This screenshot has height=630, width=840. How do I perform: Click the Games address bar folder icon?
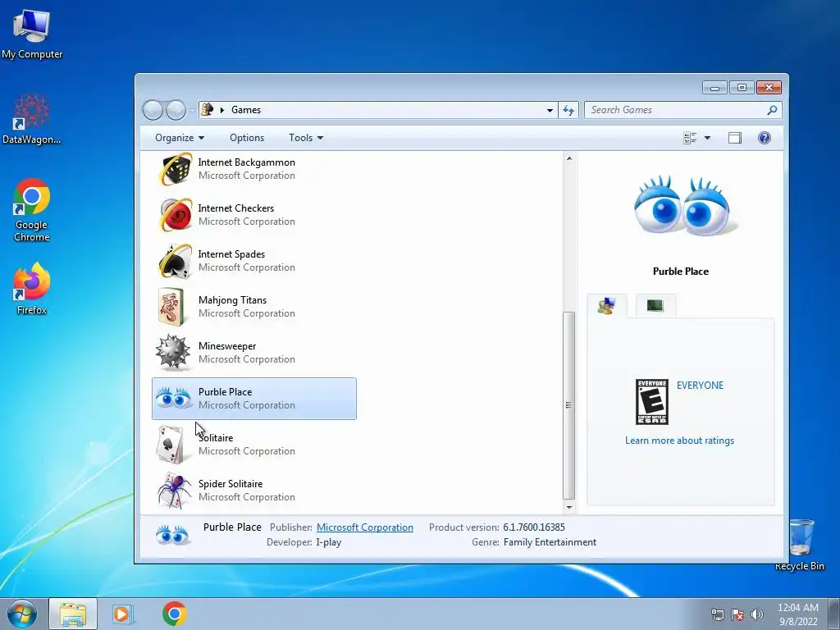(208, 110)
